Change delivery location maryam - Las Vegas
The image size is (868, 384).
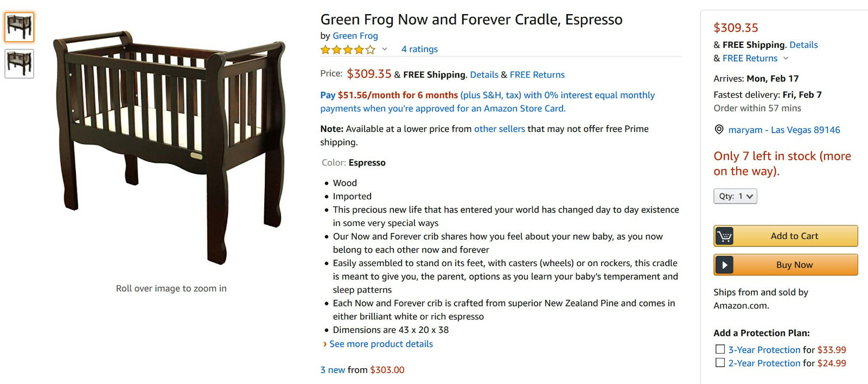[x=783, y=130]
